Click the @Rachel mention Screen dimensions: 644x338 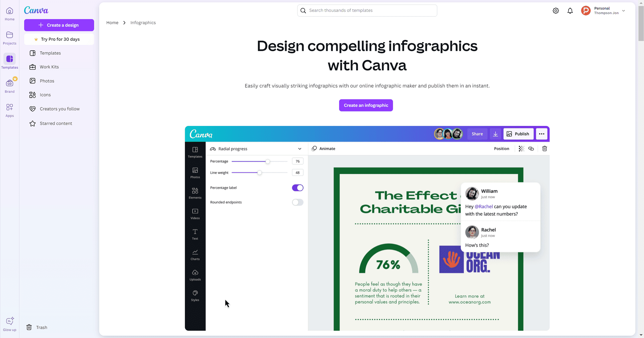click(x=484, y=207)
